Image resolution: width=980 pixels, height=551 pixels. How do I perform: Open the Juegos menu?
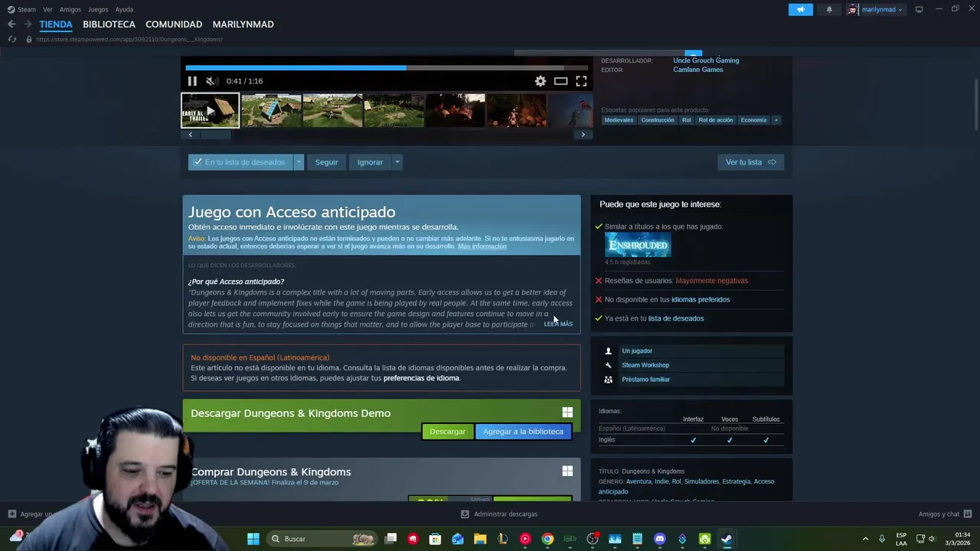click(x=98, y=9)
